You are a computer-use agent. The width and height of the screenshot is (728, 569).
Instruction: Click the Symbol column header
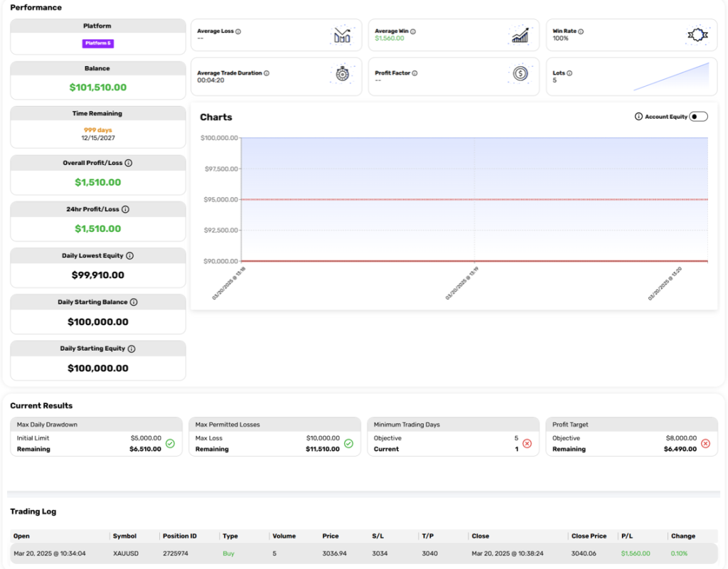point(125,536)
